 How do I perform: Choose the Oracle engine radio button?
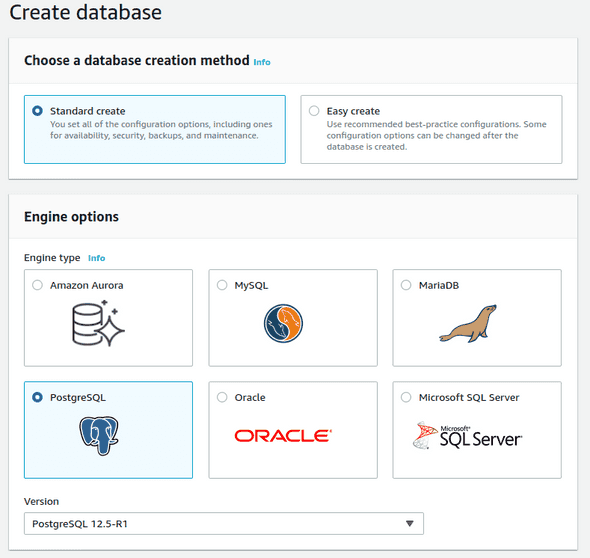pos(222,397)
